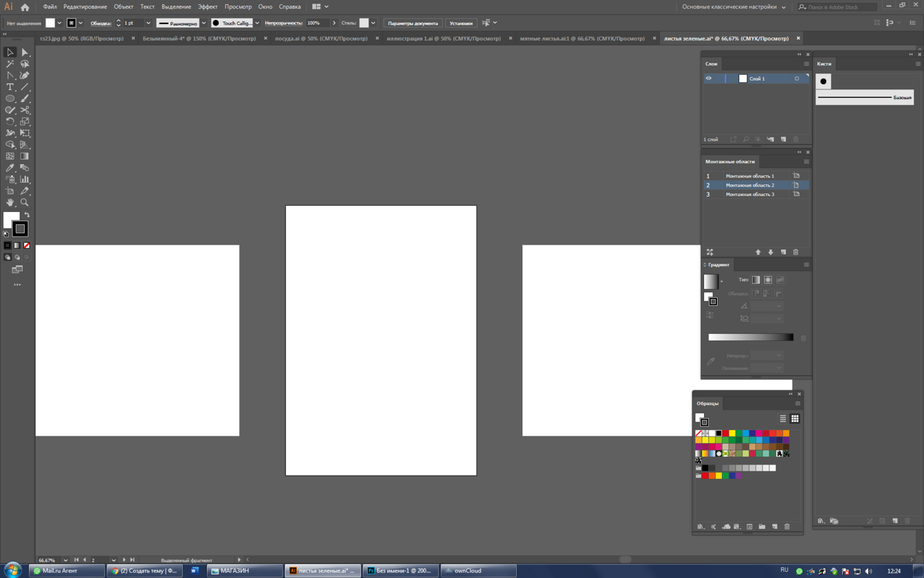
Task: Select the Type tool
Action: point(10,87)
